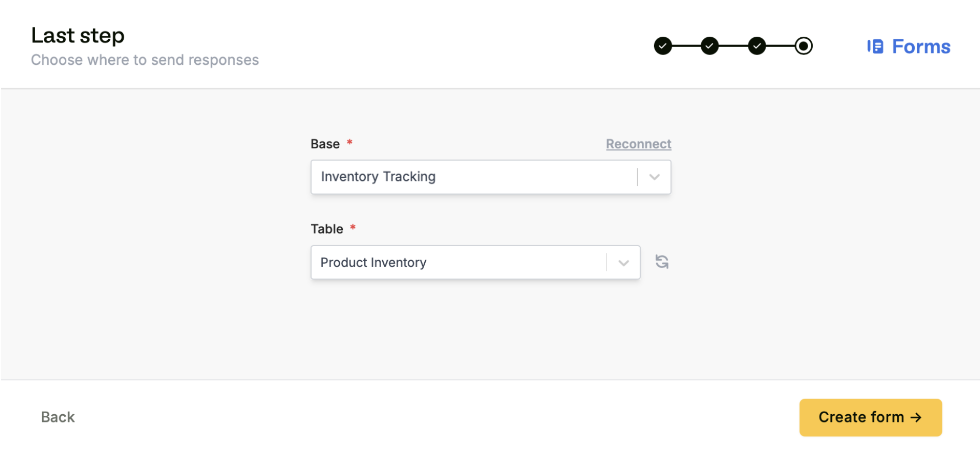Screen dimensions: 980x451
Task: Click the Back button
Action: (x=57, y=417)
